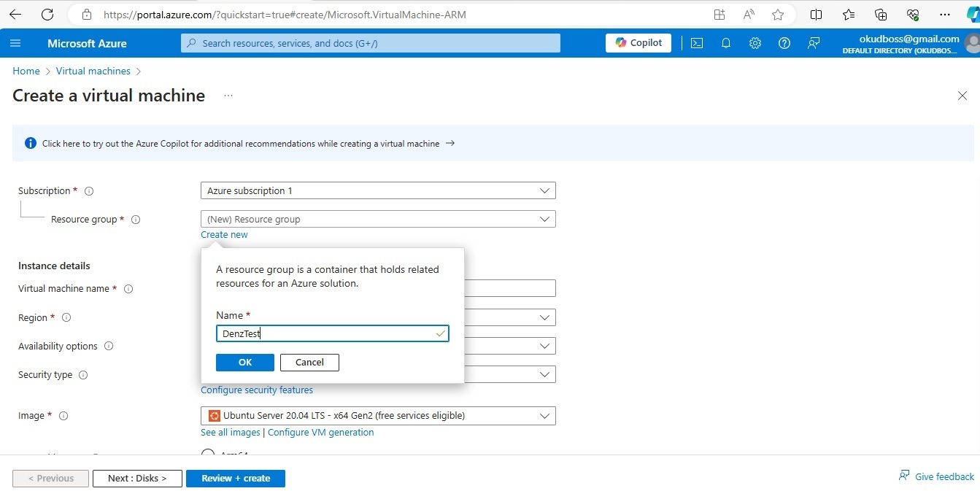Open the notifications bell
This screenshot has width=980, height=491.
726,43
